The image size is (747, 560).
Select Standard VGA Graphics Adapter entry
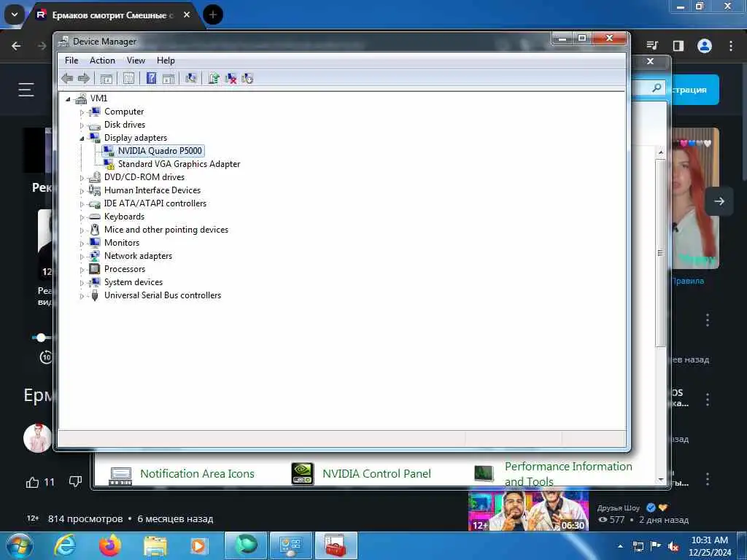[179, 164]
